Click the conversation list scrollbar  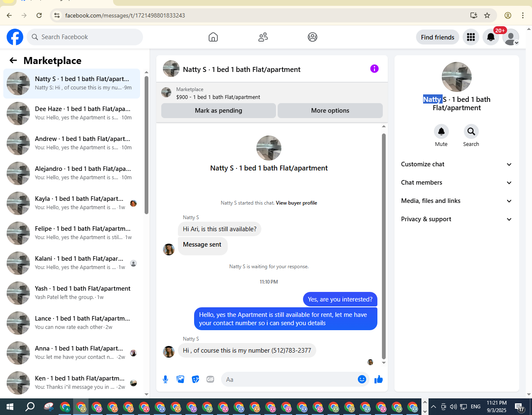146,145
